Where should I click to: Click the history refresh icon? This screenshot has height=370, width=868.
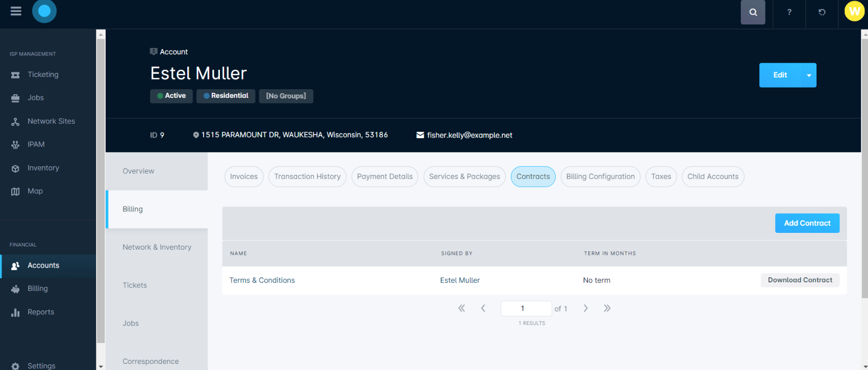coord(822,12)
